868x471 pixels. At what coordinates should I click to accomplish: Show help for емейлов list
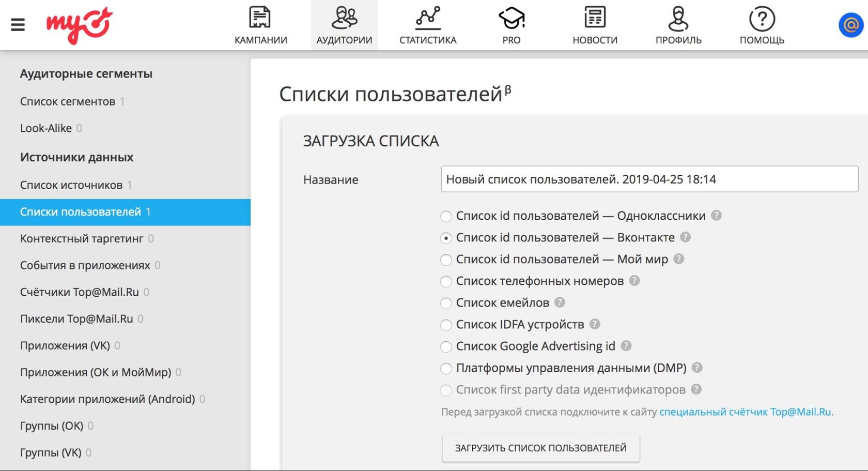click(x=560, y=302)
